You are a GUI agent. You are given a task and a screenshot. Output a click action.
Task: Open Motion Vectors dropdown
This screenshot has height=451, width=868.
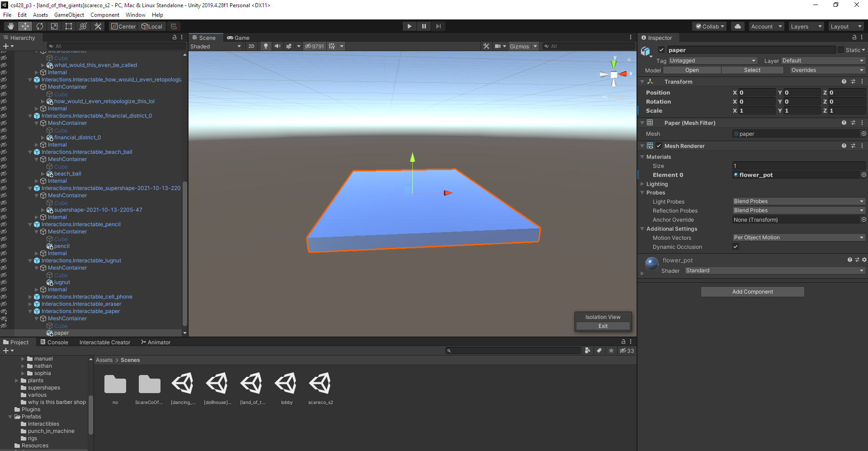(x=799, y=237)
